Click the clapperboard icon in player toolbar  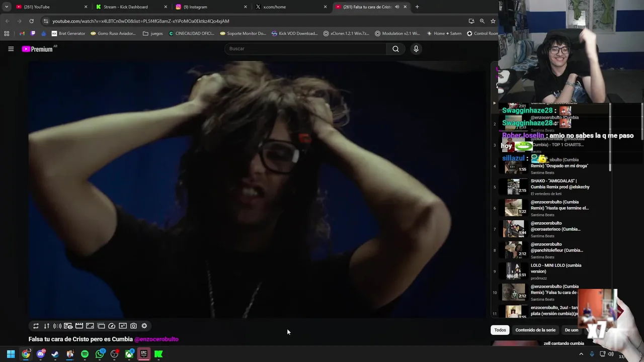click(x=79, y=326)
